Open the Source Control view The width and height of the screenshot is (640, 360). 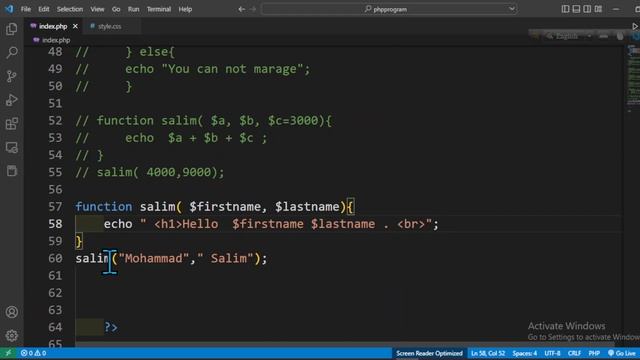tap(12, 76)
